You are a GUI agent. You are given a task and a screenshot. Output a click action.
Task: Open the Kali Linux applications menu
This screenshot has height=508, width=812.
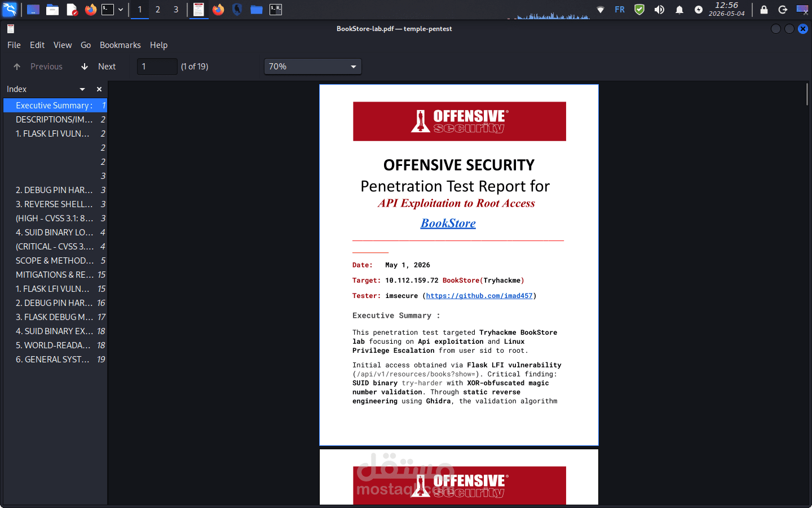[10, 10]
